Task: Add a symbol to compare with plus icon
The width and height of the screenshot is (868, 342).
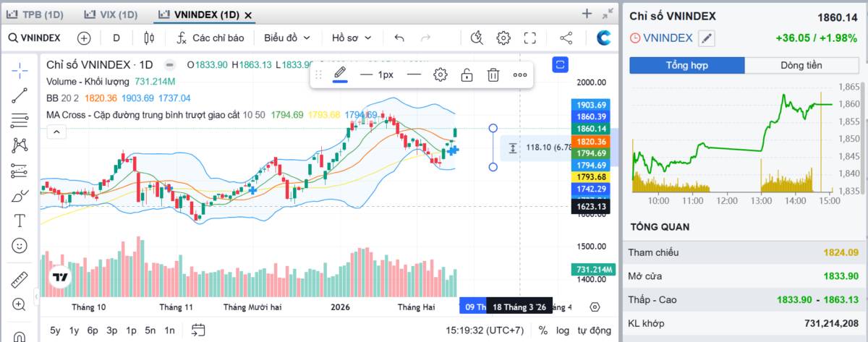Action: (84, 38)
